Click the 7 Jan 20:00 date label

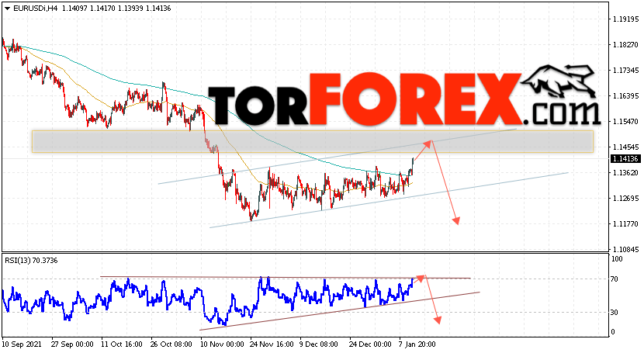[417, 344]
